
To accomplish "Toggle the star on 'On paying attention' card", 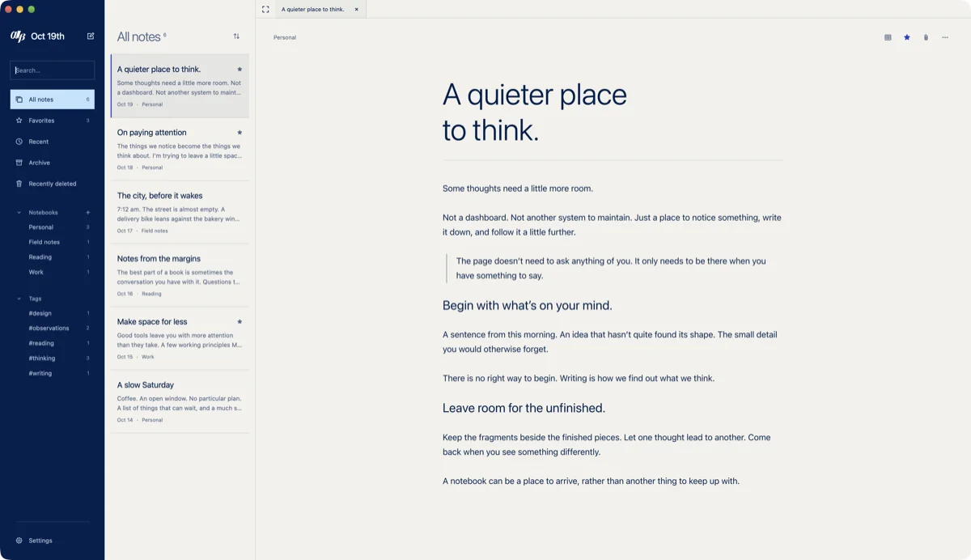I will click(x=240, y=133).
